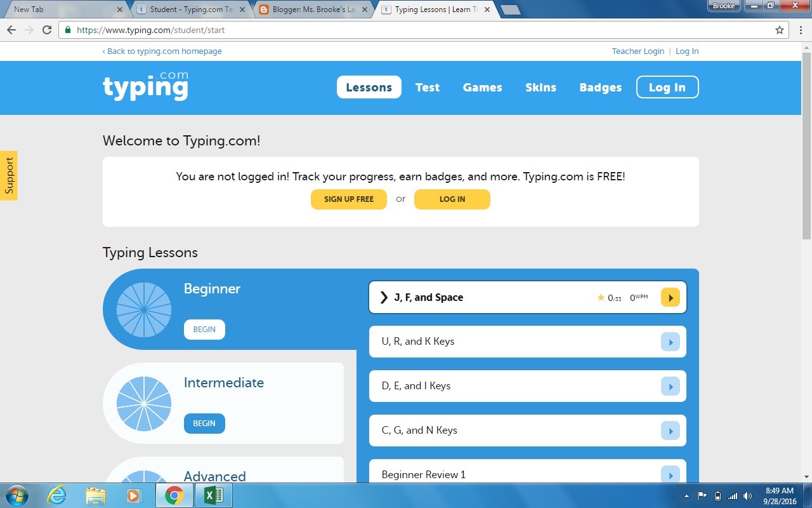Open the Games section in the navigation
The image size is (812, 508).
click(x=482, y=87)
